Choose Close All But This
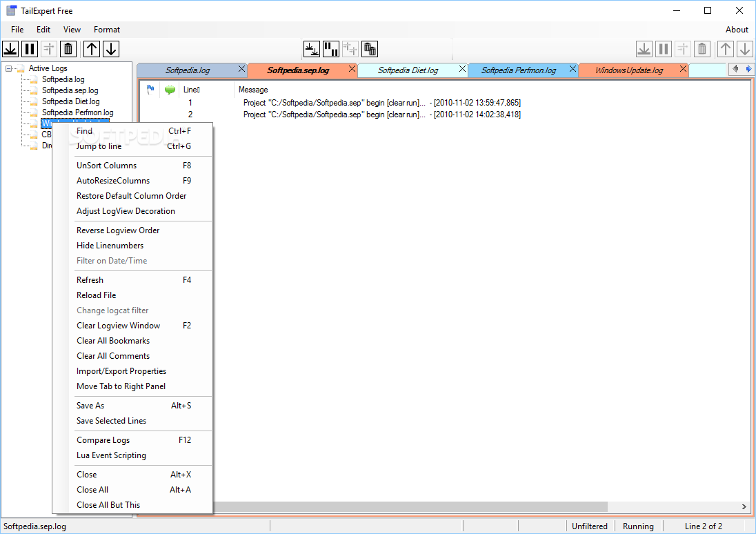 (132, 505)
